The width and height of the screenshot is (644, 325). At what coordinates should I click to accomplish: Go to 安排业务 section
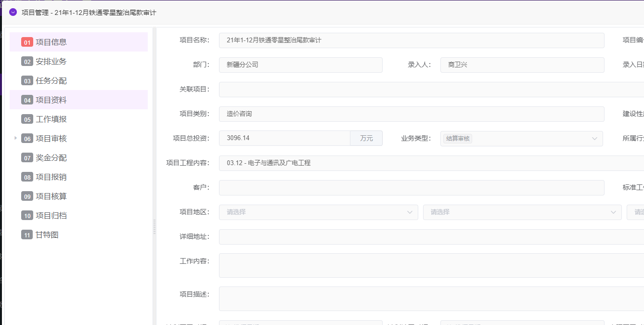pos(51,62)
